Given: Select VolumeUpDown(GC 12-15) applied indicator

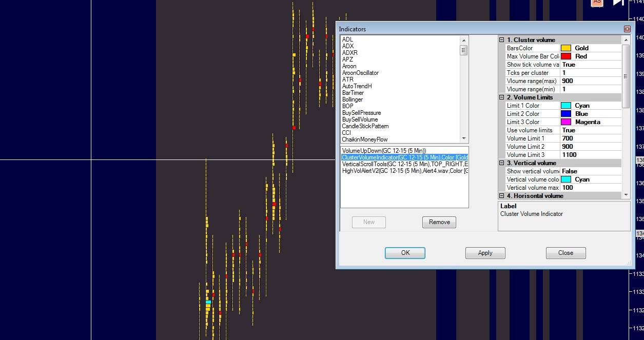Looking at the screenshot, I should tap(404, 151).
